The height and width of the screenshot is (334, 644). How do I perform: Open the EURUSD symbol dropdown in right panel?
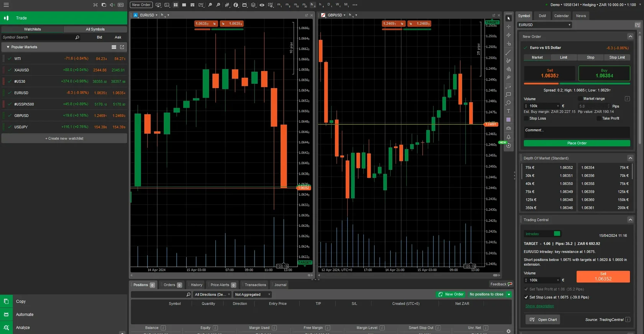(x=544, y=25)
